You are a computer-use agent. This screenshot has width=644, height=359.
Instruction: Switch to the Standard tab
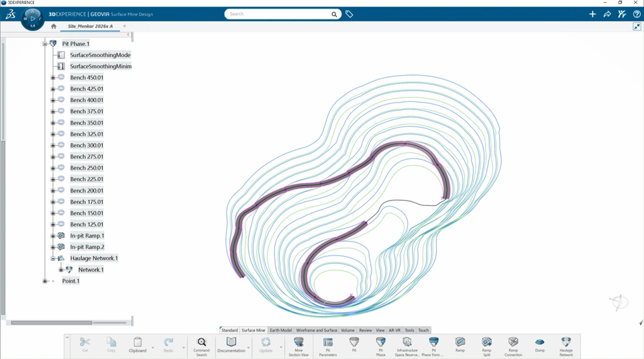pyautogui.click(x=229, y=330)
